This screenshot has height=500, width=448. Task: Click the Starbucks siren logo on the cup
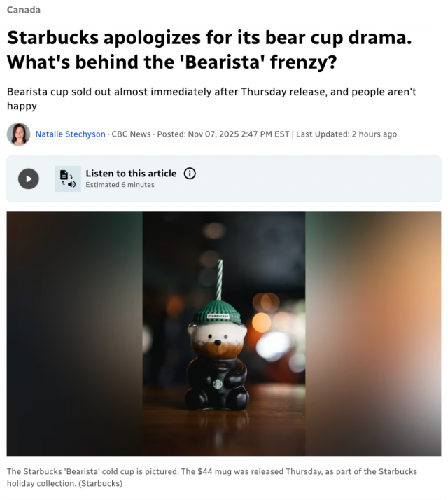(218, 384)
